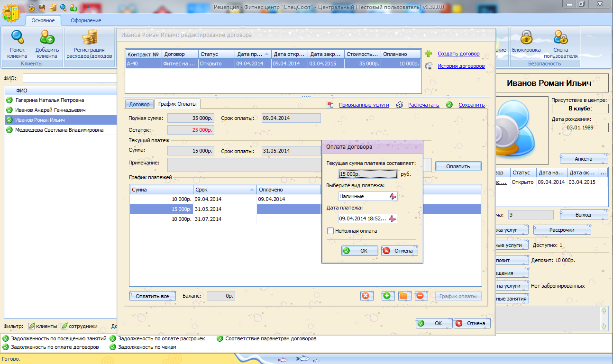Switch to the Оформление ribbon tab

(x=86, y=20)
